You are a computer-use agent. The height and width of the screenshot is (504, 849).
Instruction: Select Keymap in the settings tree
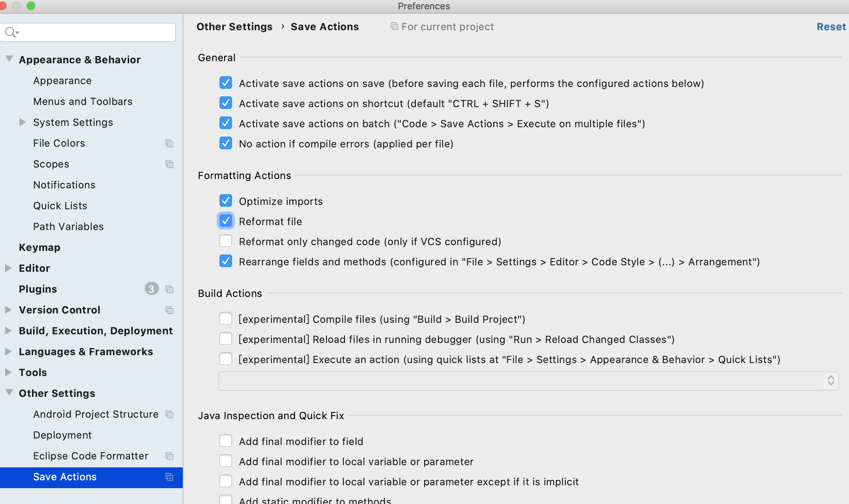[x=40, y=247]
